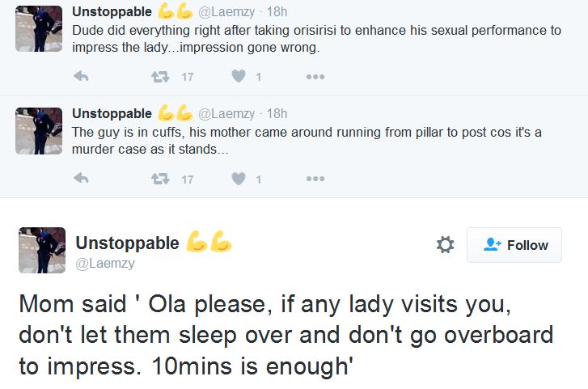This screenshot has width=588, height=389.
Task: Reply to the orisirisi tweet
Action: pyautogui.click(x=80, y=77)
